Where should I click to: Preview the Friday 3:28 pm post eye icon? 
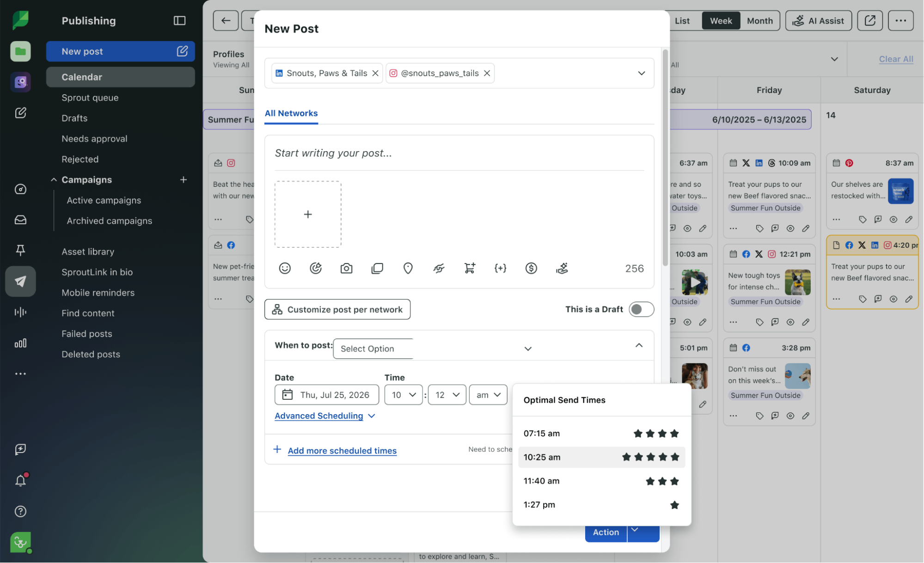[790, 416]
